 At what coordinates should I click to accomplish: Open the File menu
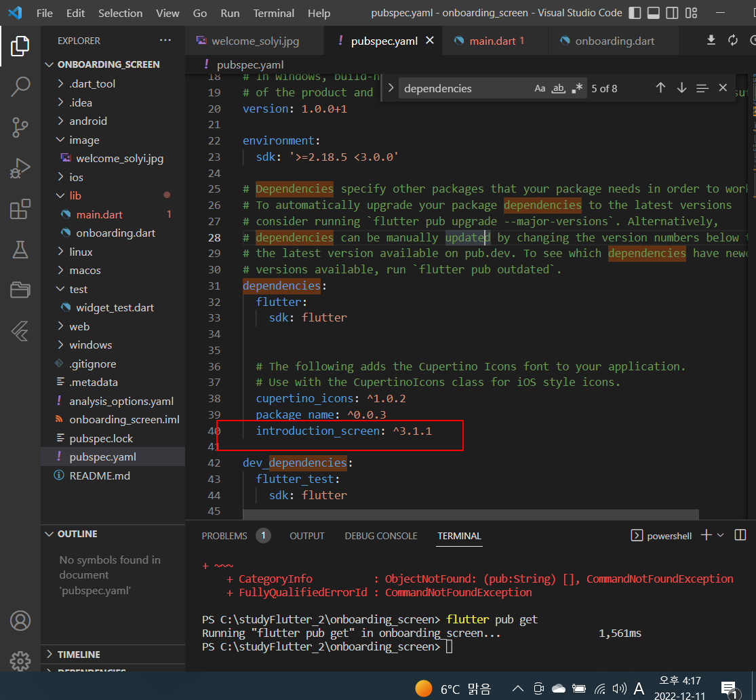44,13
